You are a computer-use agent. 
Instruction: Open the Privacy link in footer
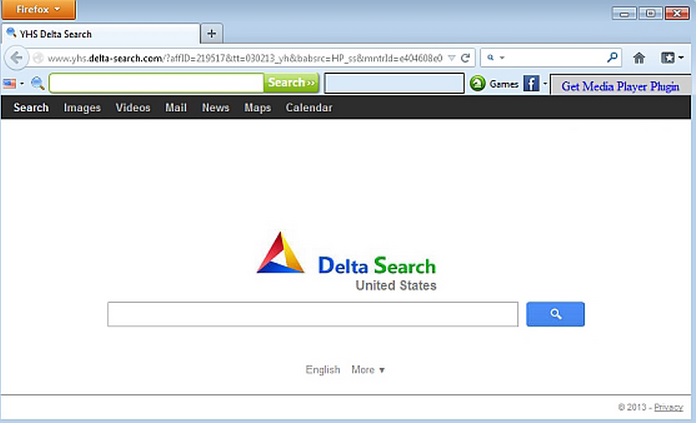coord(668,407)
